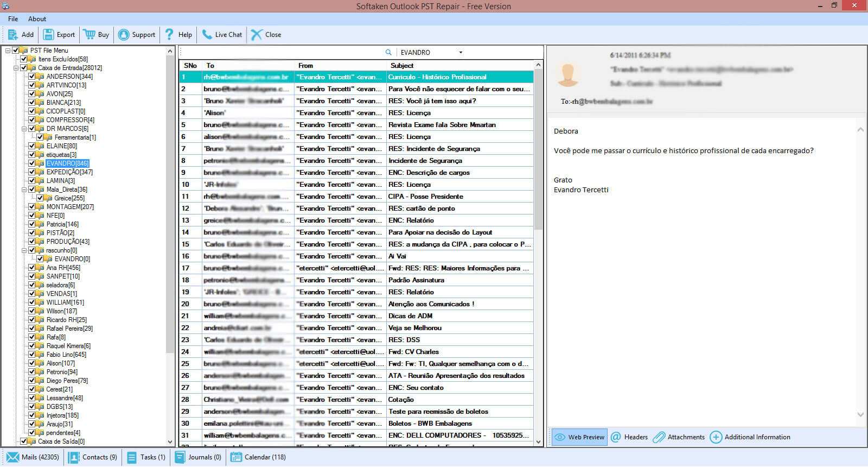
Task: Click the Tasks list icon
Action: pyautogui.click(x=132, y=457)
